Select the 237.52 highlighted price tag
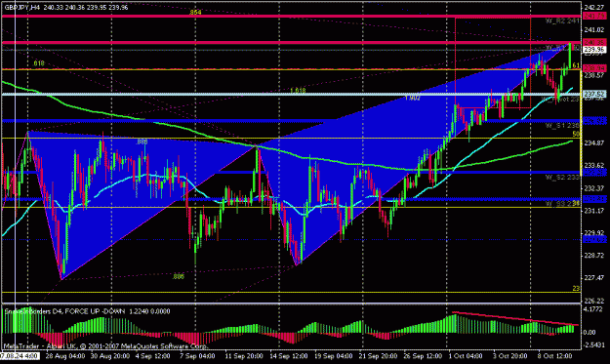Image resolution: width=610 pixels, height=364 pixels. (x=594, y=95)
